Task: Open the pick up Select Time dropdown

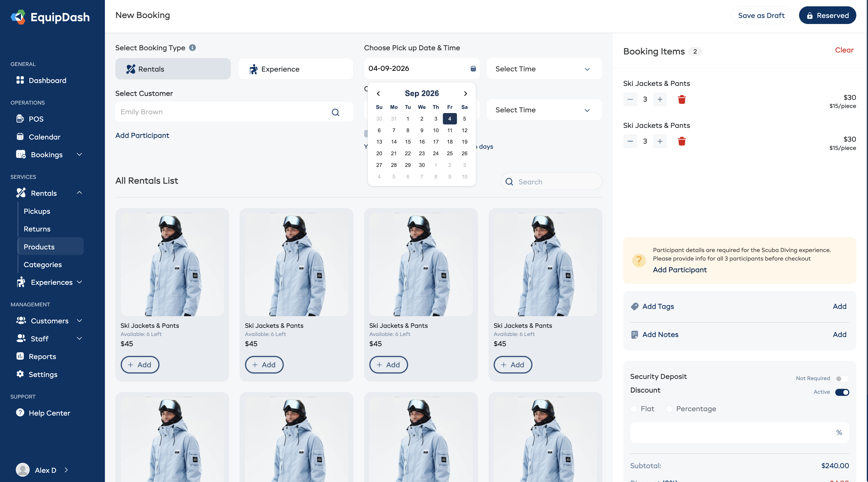Action: click(x=544, y=69)
